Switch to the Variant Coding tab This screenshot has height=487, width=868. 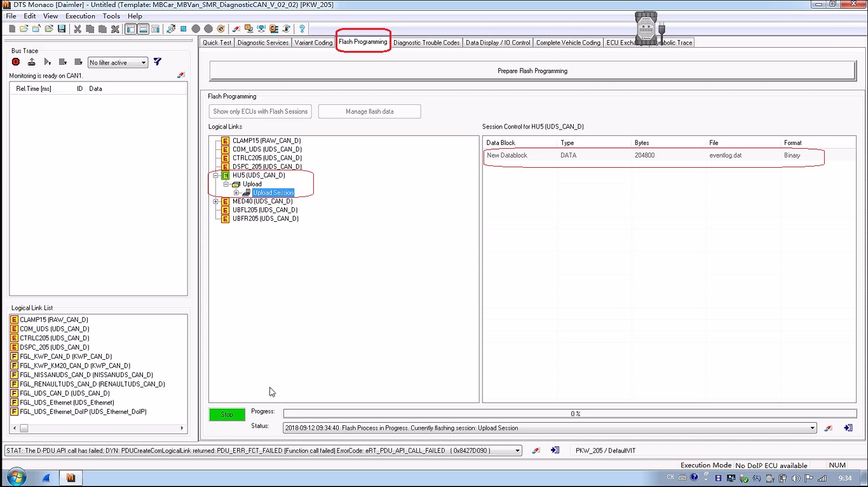point(313,43)
